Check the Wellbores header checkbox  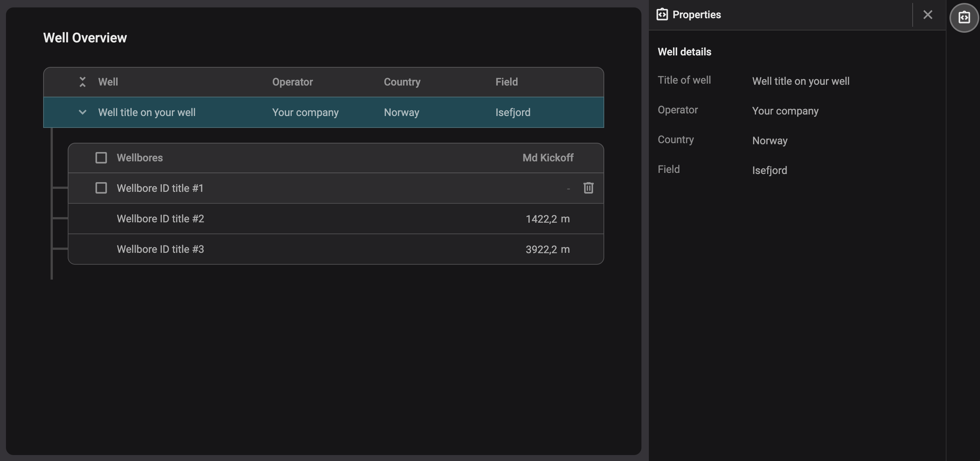point(101,157)
